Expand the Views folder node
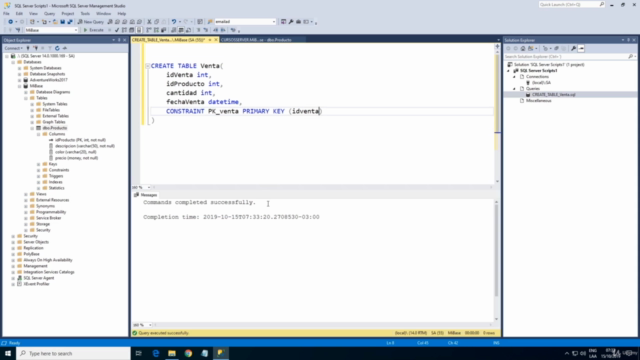 click(26, 194)
